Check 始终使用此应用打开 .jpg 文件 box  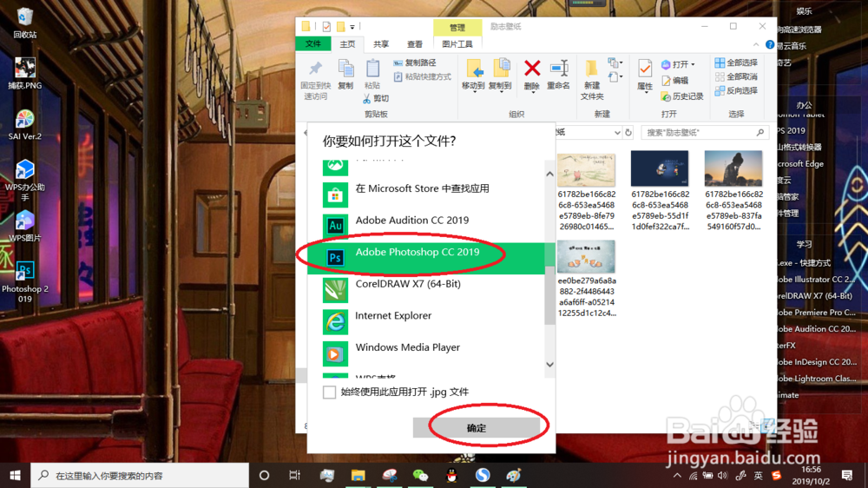(329, 392)
